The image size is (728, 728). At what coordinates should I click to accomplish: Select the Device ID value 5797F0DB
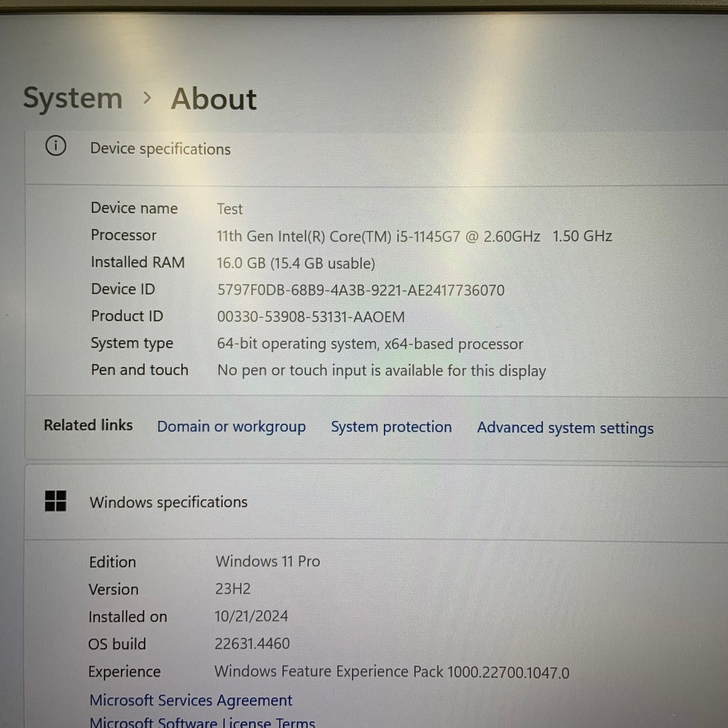361,290
